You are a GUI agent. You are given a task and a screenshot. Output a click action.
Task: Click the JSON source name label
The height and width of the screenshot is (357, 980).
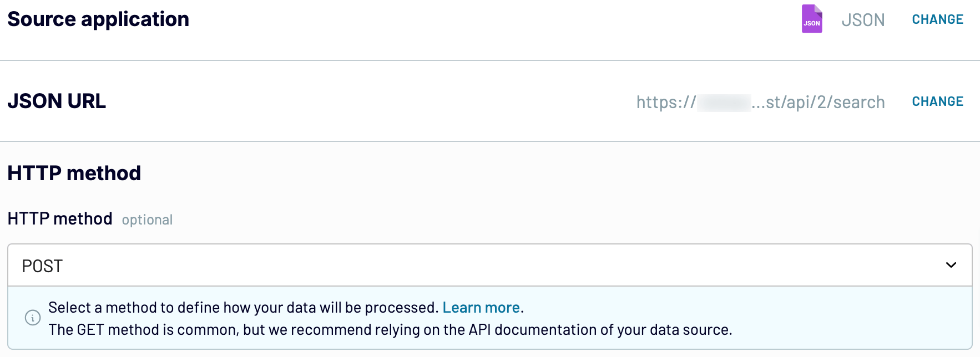(863, 20)
